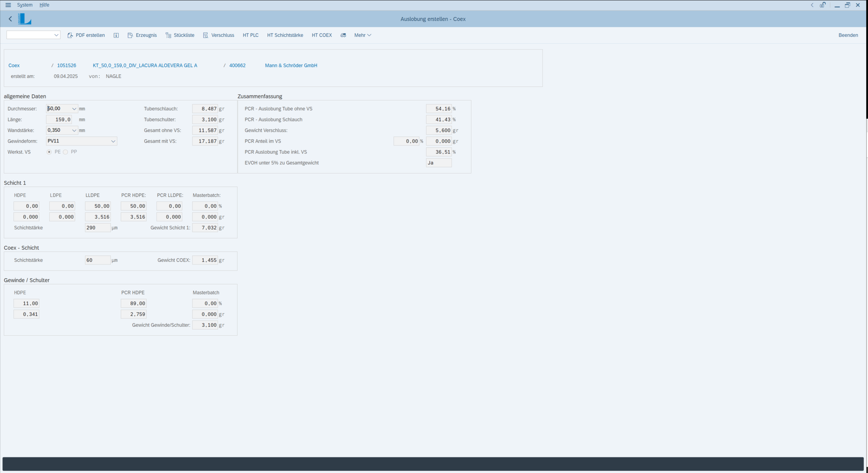Click the Verschluss search icon
Image resolution: width=868 pixels, height=473 pixels.
(205, 35)
